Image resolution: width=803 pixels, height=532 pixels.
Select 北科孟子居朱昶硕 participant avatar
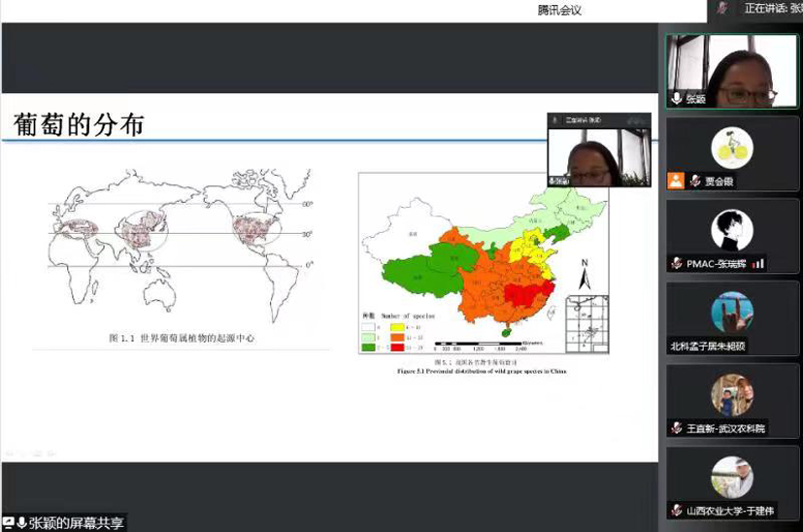coord(732,312)
